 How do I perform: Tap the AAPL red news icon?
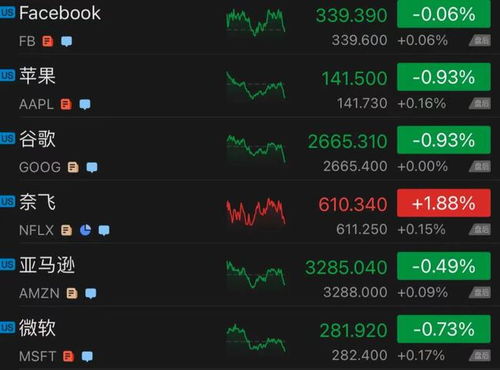click(66, 104)
